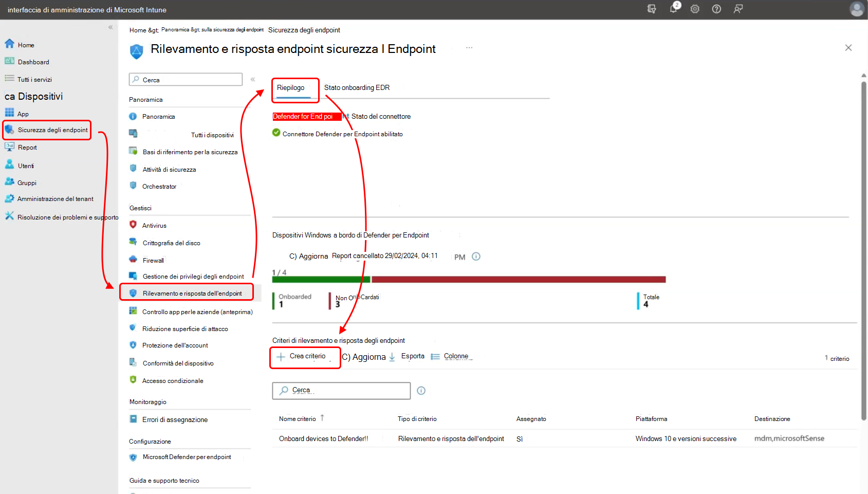Image resolution: width=868 pixels, height=494 pixels.
Task: Open Firewall policy section
Action: (x=153, y=261)
